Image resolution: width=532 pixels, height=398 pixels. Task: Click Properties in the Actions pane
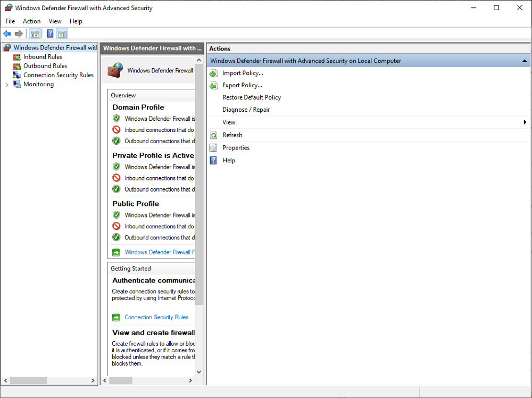click(236, 147)
